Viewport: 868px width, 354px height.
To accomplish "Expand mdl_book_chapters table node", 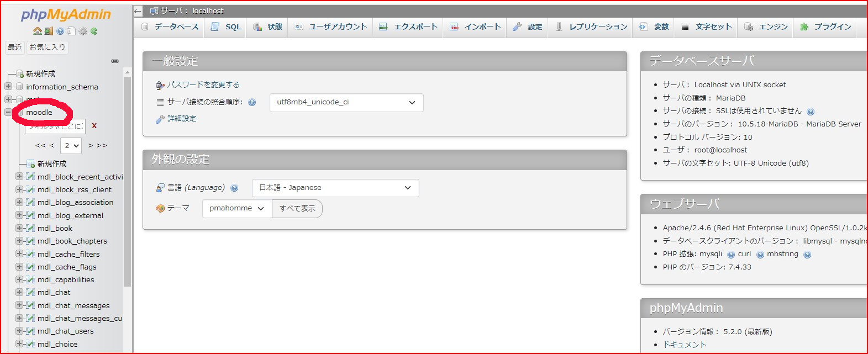I will point(19,241).
